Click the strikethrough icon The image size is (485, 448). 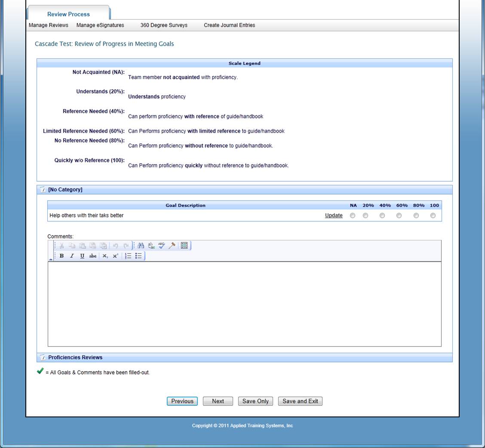pos(92,256)
